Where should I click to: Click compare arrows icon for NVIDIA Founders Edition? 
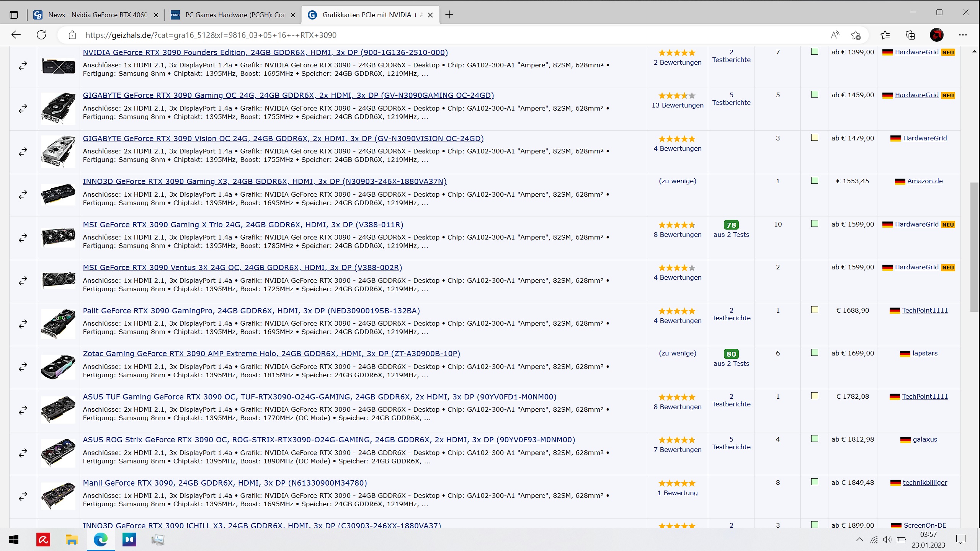(x=23, y=66)
